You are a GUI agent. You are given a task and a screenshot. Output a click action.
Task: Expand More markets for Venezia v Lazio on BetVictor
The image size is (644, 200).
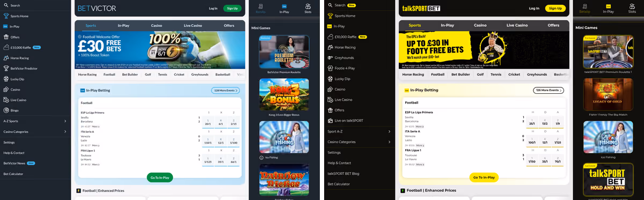(96, 145)
